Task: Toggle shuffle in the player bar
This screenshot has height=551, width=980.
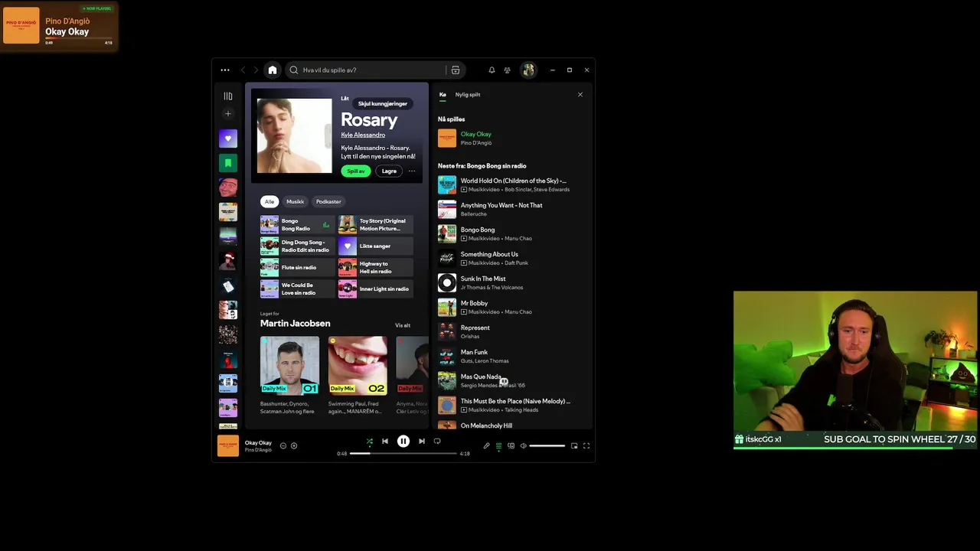Action: (369, 441)
